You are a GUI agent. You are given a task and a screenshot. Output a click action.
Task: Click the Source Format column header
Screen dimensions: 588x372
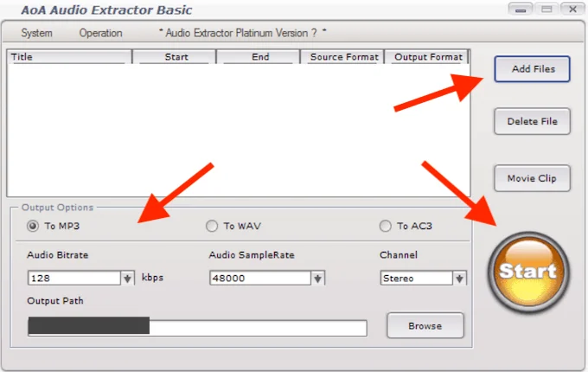tap(342, 57)
